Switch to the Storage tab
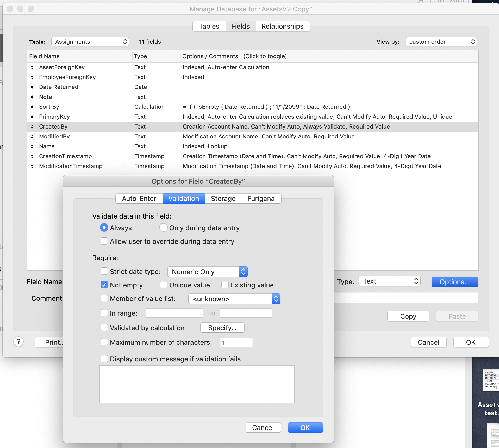Image resolution: width=499 pixels, height=448 pixels. (223, 199)
